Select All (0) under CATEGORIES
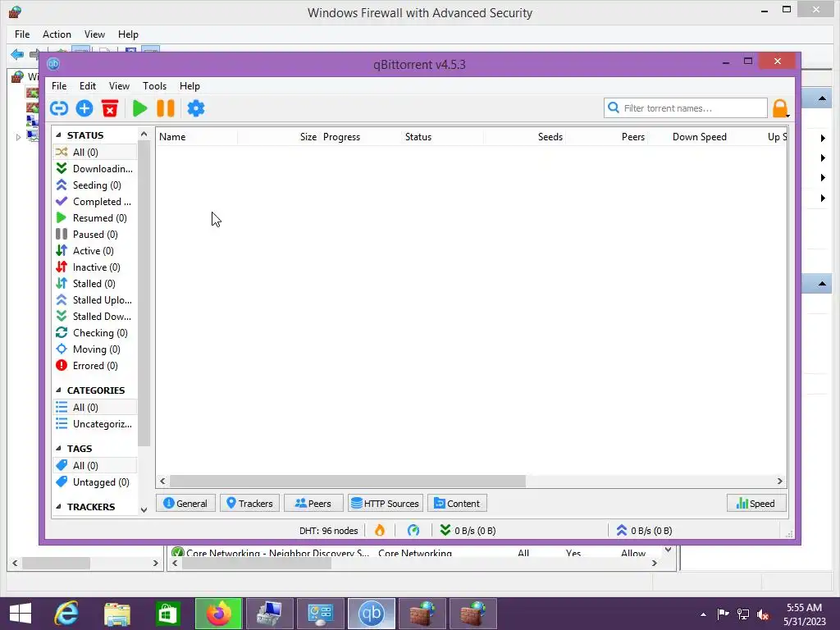Screen dimensions: 840x630 [95, 408]
